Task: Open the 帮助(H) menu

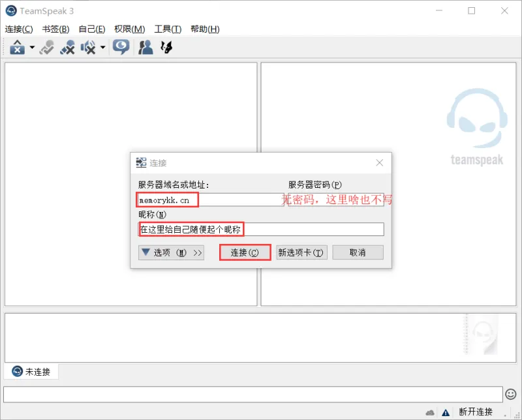Action: tap(205, 29)
